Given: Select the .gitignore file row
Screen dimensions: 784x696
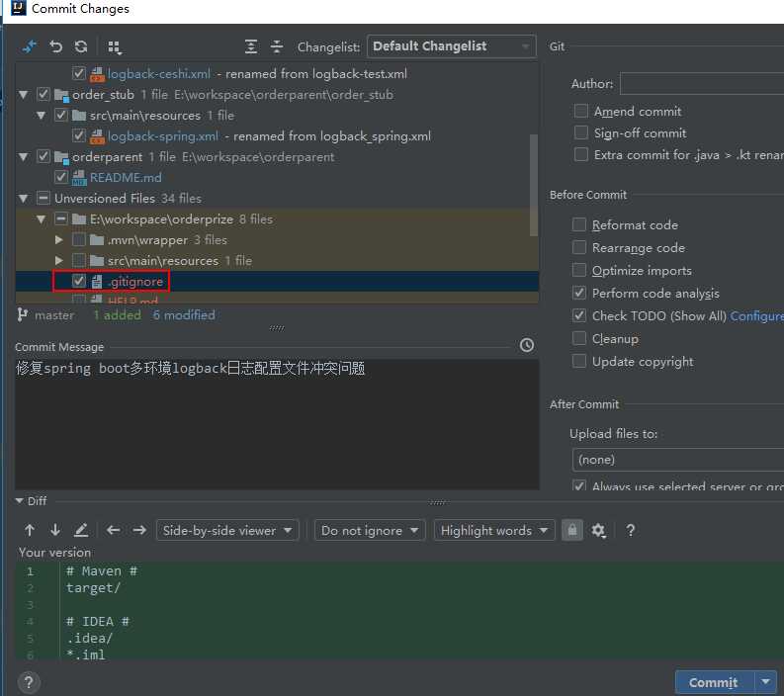Looking at the screenshot, I should (x=277, y=282).
